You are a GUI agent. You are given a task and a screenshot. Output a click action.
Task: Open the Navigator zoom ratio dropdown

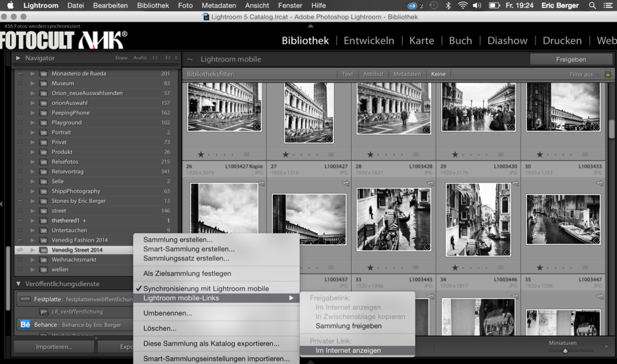point(176,58)
